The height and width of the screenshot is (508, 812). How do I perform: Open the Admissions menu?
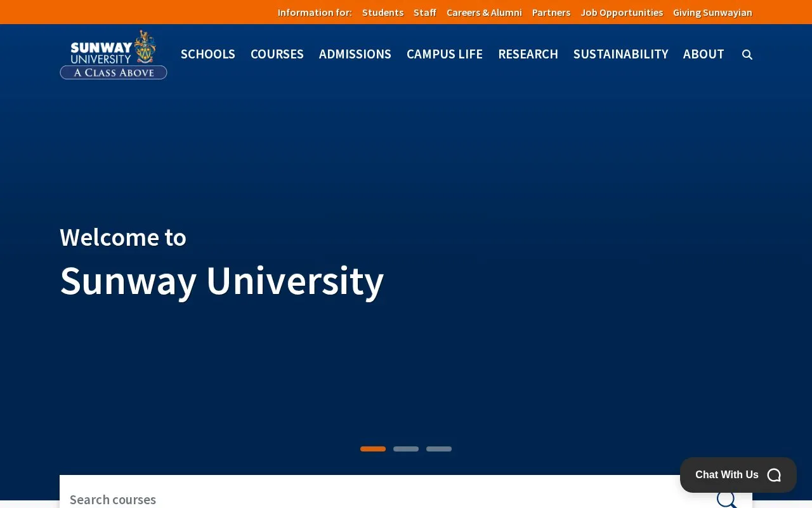pos(355,54)
